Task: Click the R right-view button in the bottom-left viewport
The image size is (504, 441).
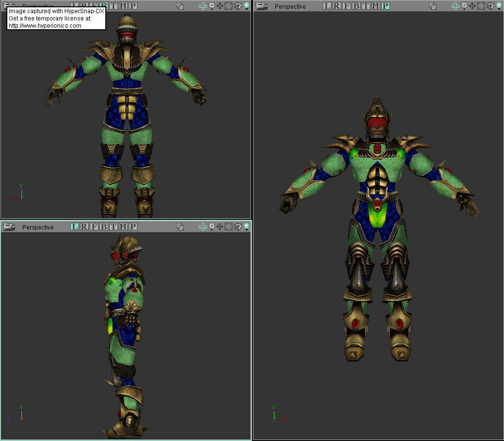Action: 84,227
